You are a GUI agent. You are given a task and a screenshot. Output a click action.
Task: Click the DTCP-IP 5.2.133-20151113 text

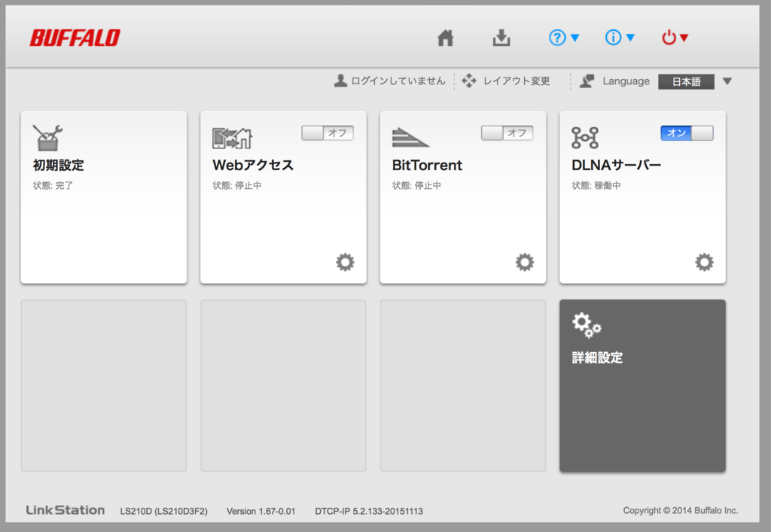coord(369,512)
